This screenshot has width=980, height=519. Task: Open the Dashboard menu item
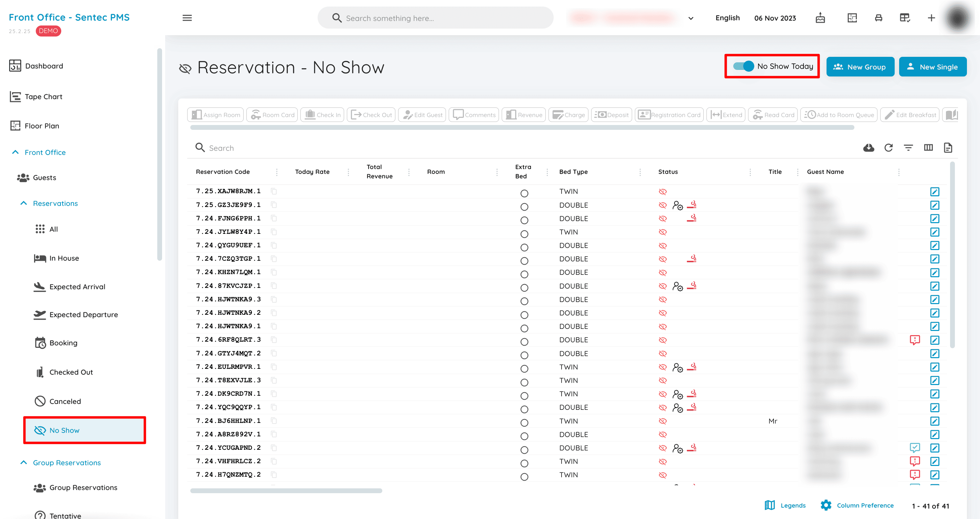pyautogui.click(x=36, y=66)
